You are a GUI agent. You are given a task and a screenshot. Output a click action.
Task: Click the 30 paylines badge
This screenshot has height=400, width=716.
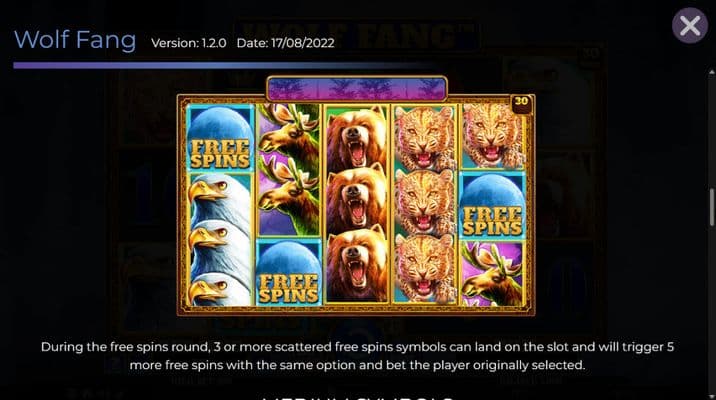521,102
